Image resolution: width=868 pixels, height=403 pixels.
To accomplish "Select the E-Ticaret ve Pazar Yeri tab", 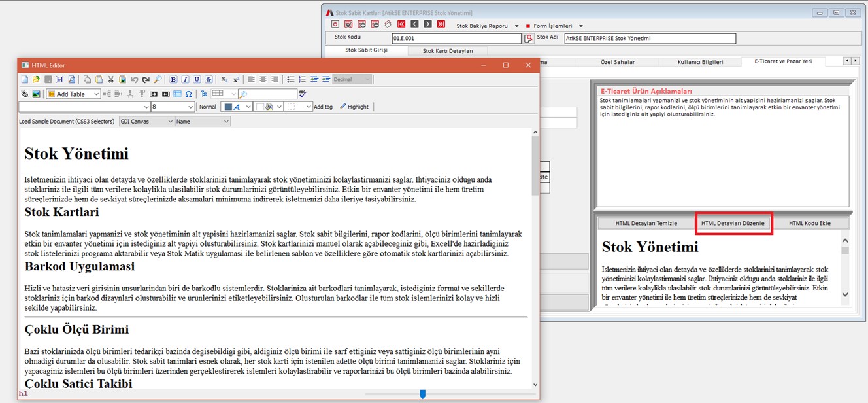I will [783, 61].
